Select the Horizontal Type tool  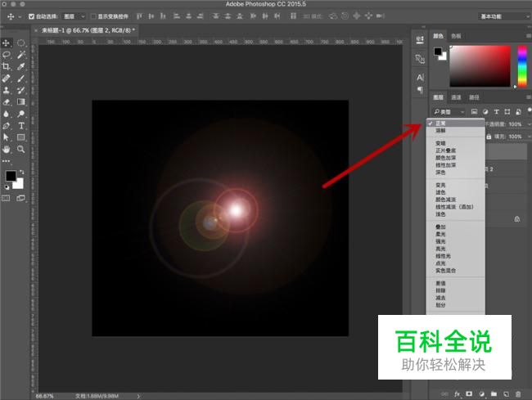(x=21, y=126)
